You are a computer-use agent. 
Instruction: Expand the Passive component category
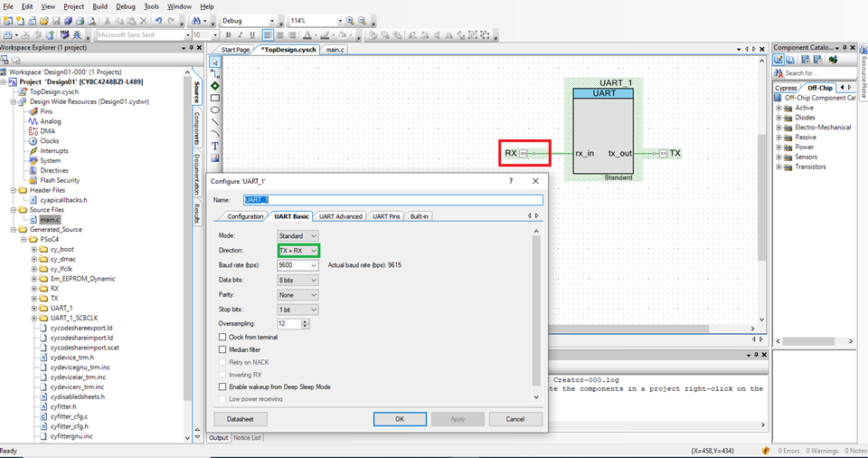778,137
